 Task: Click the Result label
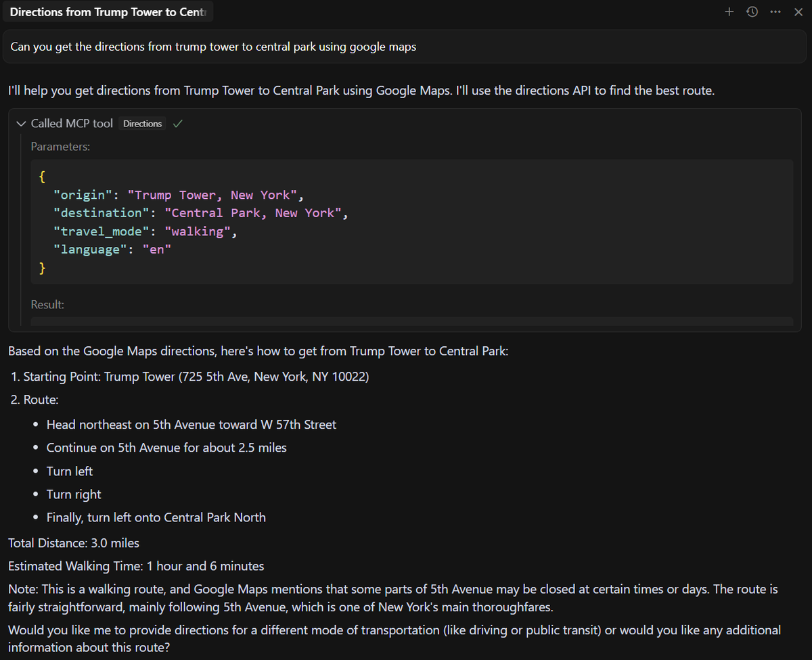[47, 305]
